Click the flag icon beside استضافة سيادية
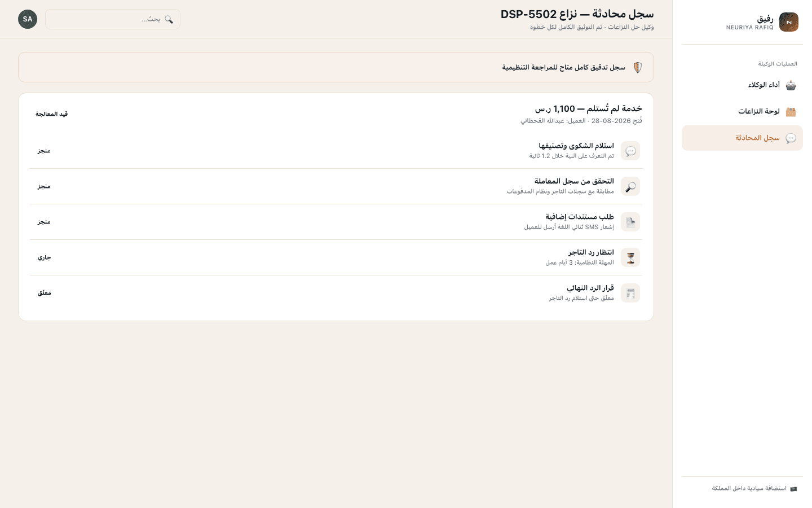The image size is (812, 508). click(x=793, y=489)
